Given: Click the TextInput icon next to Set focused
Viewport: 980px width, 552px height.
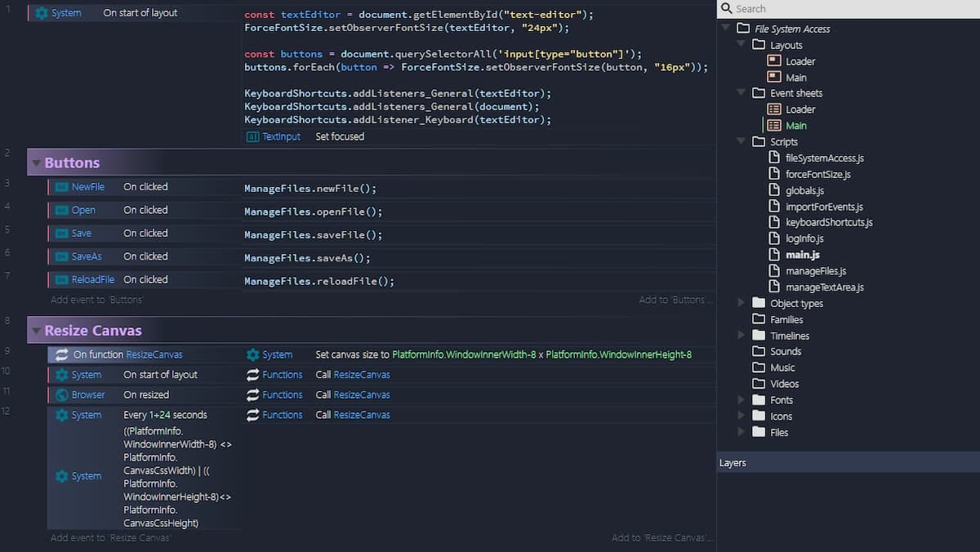Looking at the screenshot, I should [x=253, y=136].
